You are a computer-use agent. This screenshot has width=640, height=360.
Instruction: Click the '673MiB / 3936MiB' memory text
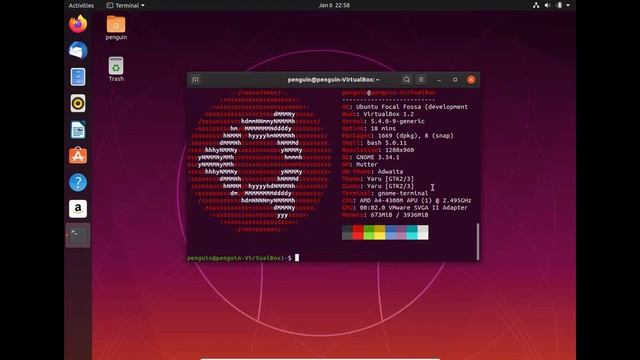[x=399, y=215]
